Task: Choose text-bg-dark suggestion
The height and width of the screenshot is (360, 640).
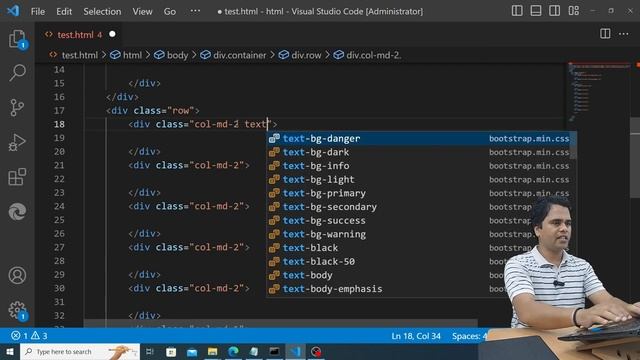Action: coord(419,152)
